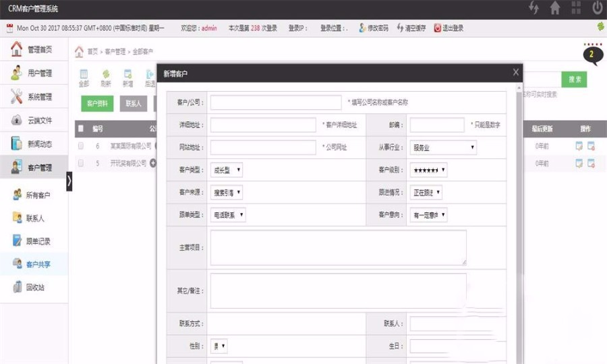Open the 客户意向 dropdown
607x364 pixels.
[428, 214]
